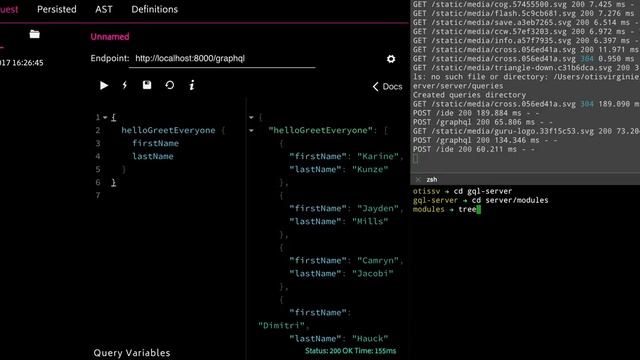Open the info icon in the toolbar
Viewport: 640px width, 360px height.
point(192,85)
